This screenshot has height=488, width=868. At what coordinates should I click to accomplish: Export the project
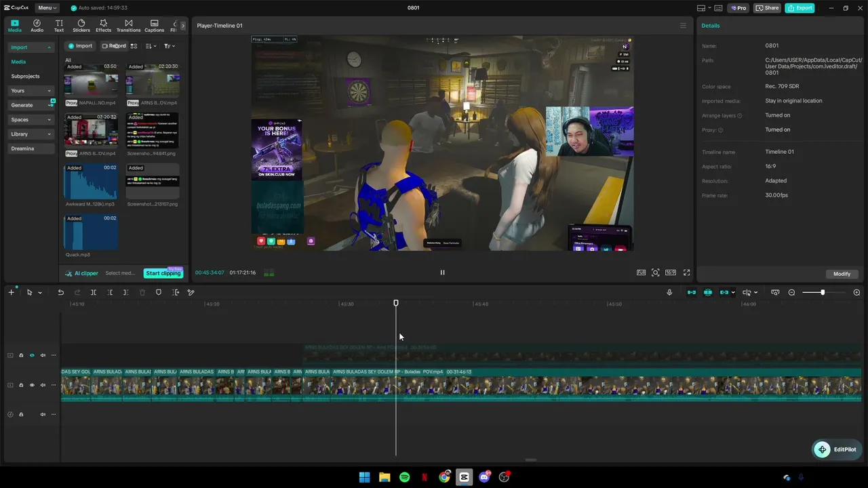pos(800,8)
